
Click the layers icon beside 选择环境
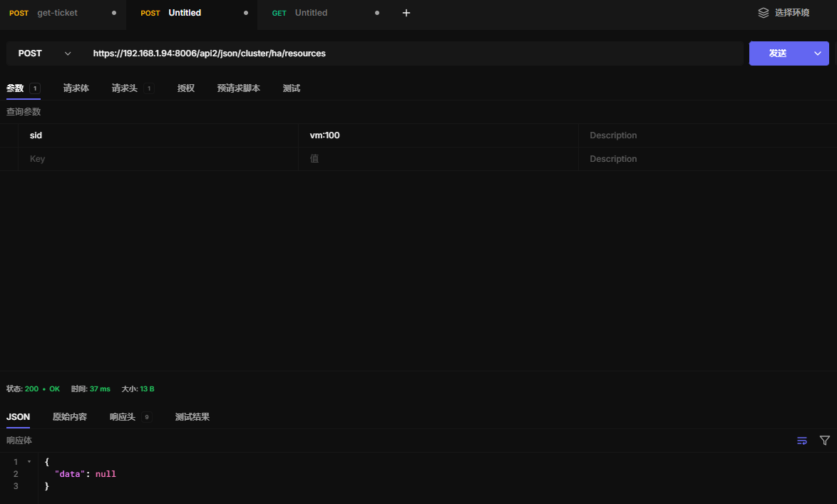pos(764,13)
